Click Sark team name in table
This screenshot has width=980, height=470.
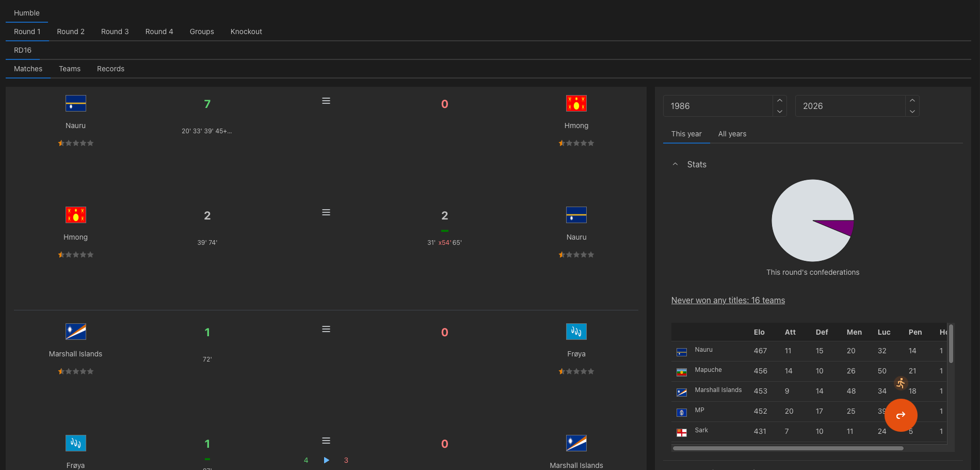pos(701,430)
